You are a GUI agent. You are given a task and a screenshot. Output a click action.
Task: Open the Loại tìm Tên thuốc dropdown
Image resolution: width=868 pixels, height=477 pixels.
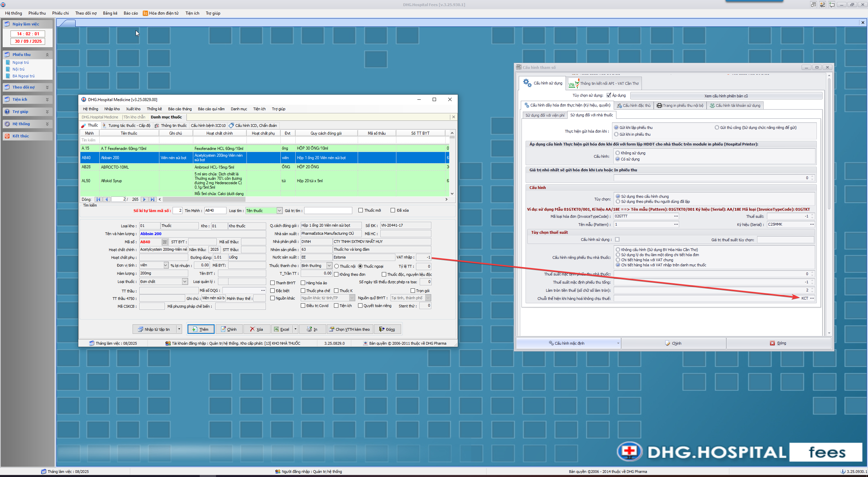click(x=279, y=211)
